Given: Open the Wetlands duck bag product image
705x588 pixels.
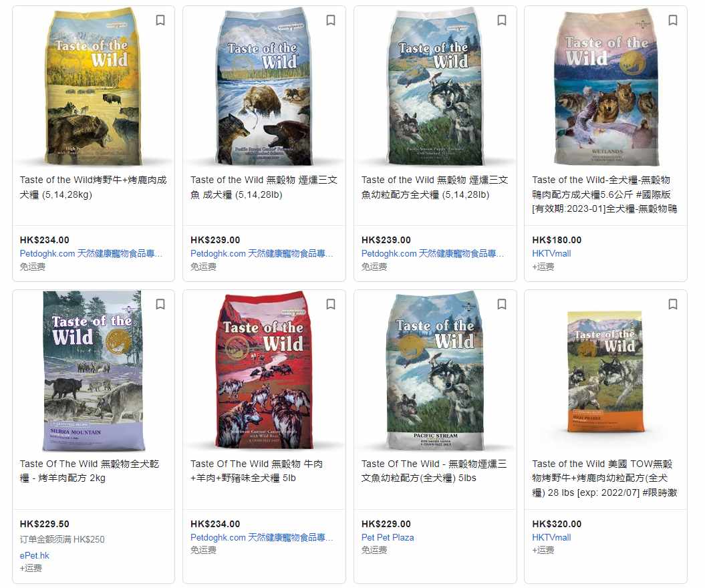Looking at the screenshot, I should (607, 88).
